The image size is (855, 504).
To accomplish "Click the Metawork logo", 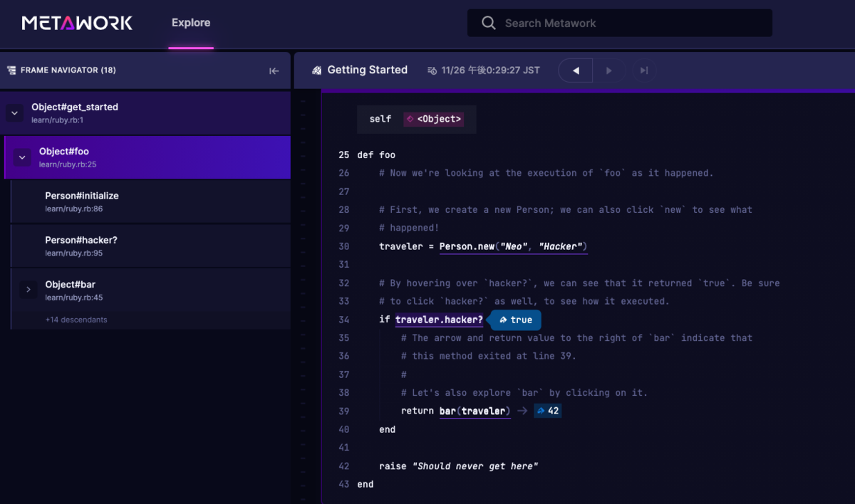I will coord(77,23).
